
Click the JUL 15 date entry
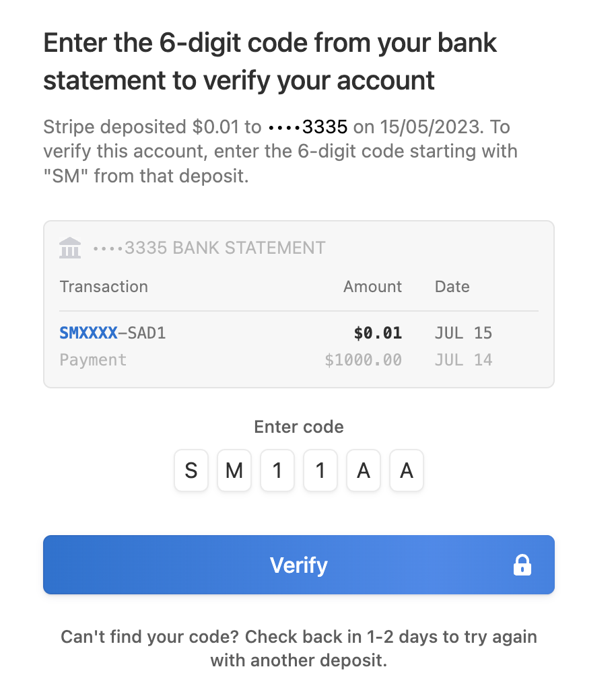click(x=463, y=332)
